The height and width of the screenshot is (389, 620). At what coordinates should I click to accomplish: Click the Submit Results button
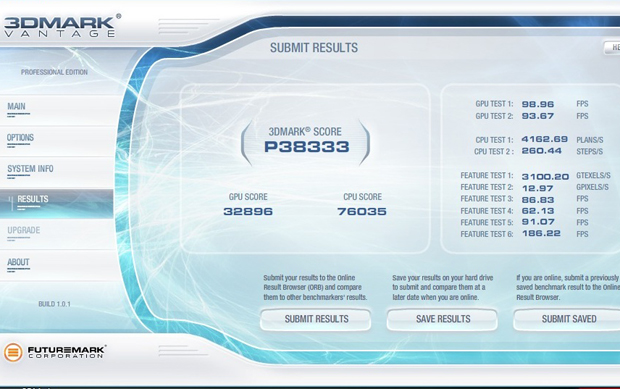pyautogui.click(x=316, y=319)
